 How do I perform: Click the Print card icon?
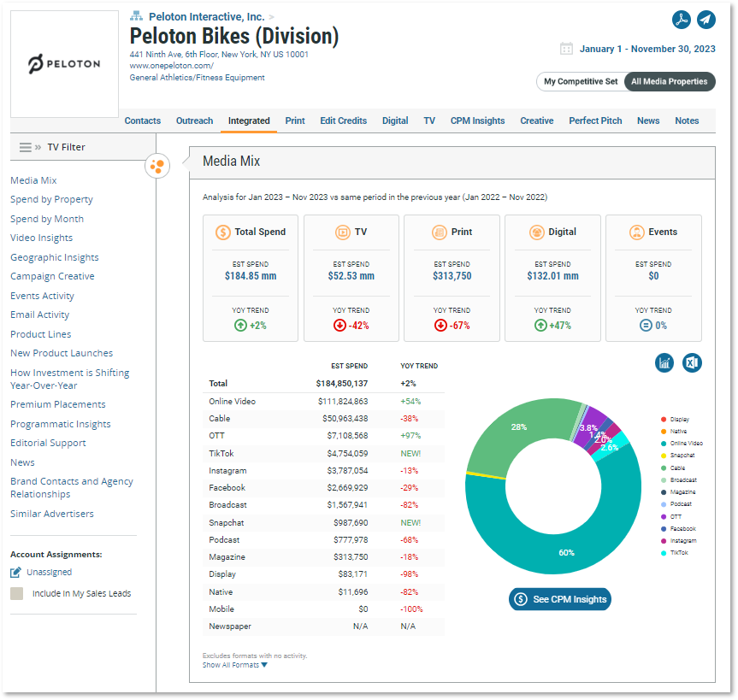click(x=440, y=232)
